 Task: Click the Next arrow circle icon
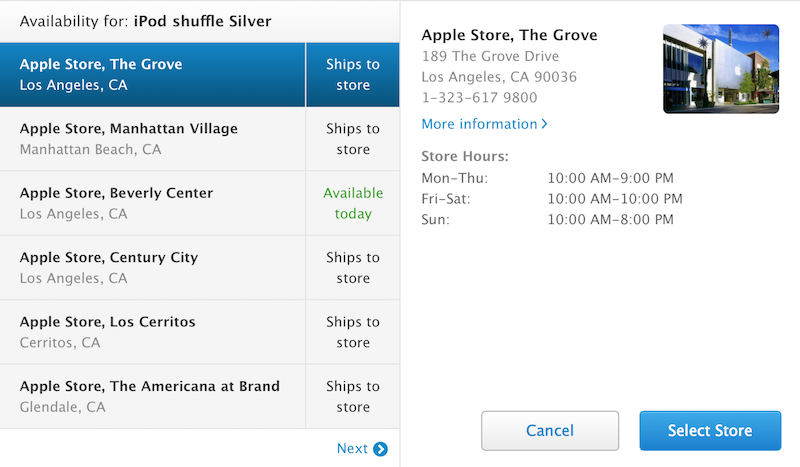(x=380, y=449)
